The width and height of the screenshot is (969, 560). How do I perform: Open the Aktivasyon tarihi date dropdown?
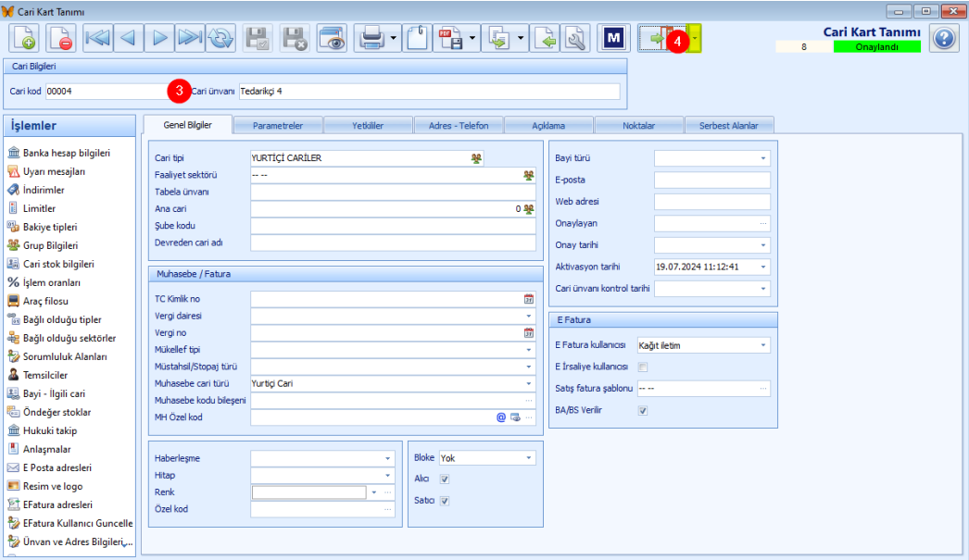[763, 268]
